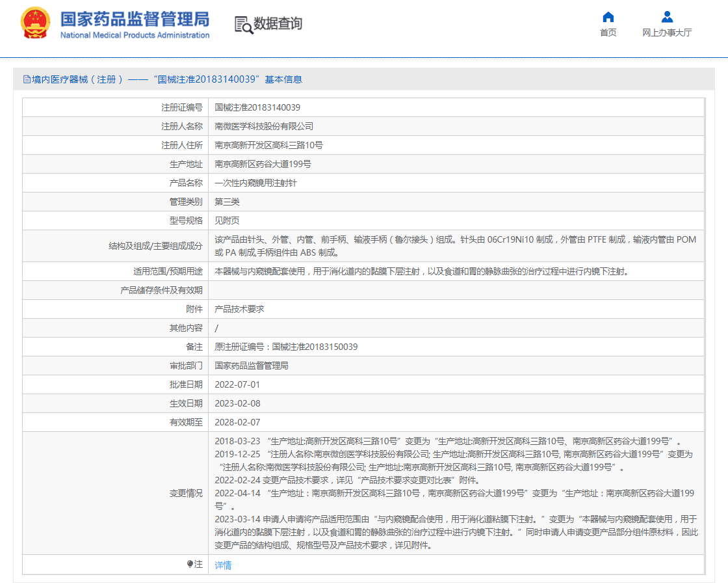Click the 见附页 model specification value

(227, 220)
